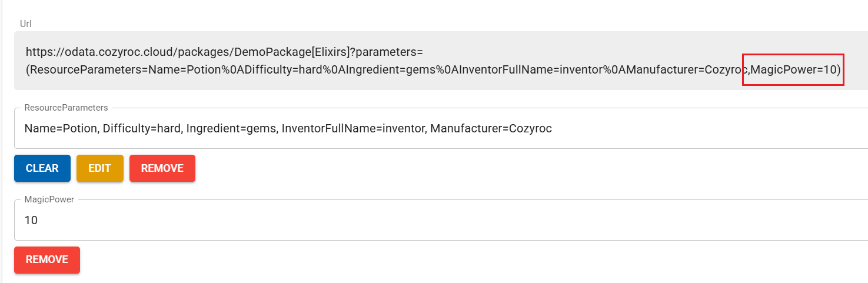Click the MagicPower field label
Image resolution: width=868 pixels, height=283 pixels.
[x=49, y=199]
